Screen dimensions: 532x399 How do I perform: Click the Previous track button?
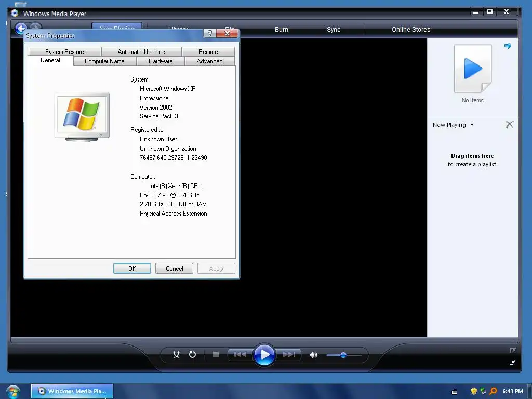click(240, 354)
